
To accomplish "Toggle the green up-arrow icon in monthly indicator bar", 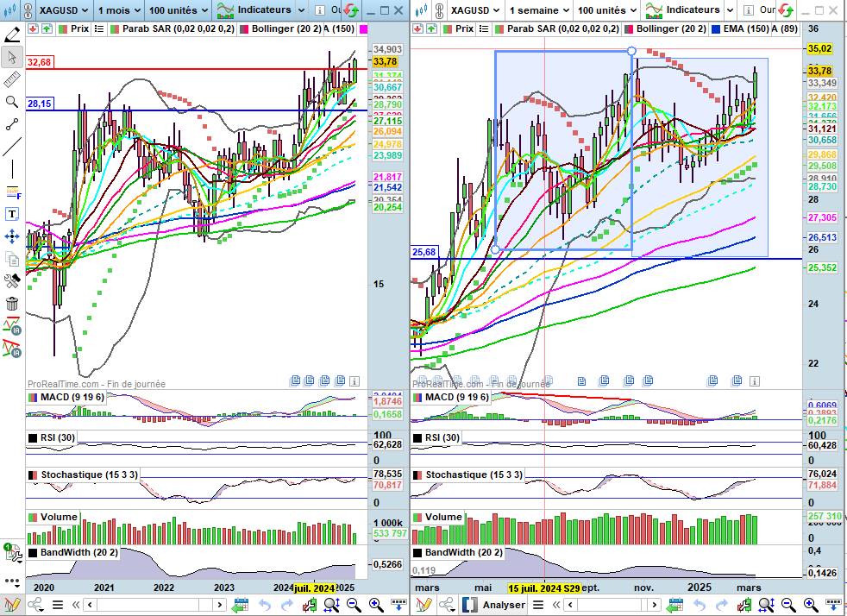I will click(x=47, y=28).
